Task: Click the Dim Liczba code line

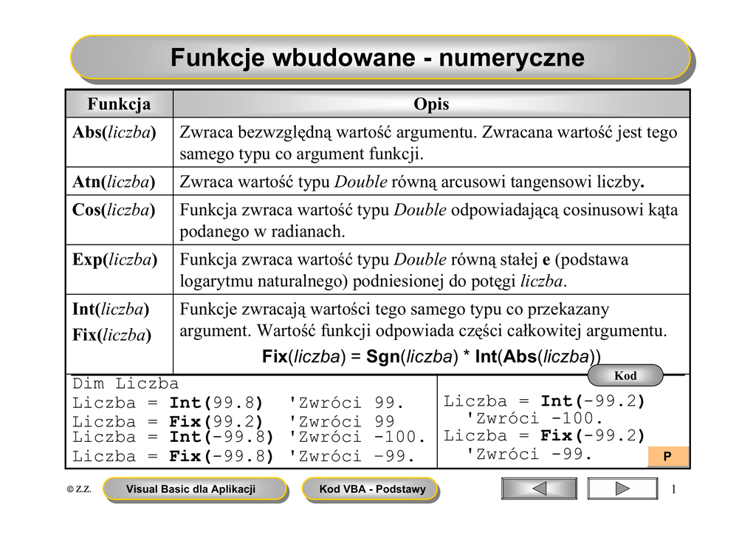Action: pyautogui.click(x=126, y=384)
